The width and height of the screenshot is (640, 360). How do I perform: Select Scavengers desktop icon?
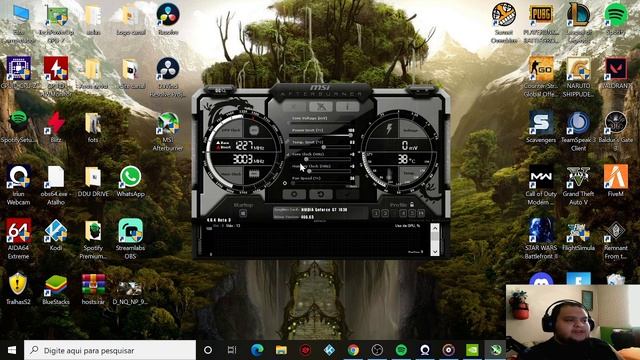(x=541, y=127)
